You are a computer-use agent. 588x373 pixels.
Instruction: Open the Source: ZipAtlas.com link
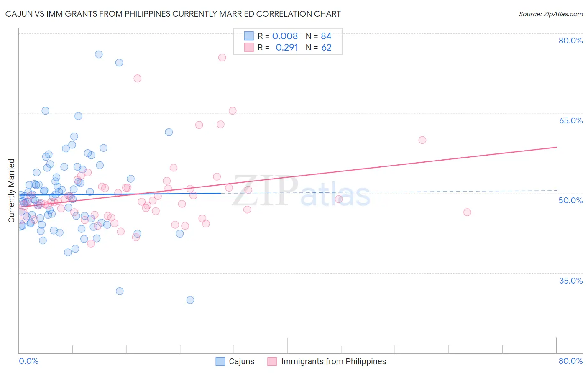click(x=551, y=14)
